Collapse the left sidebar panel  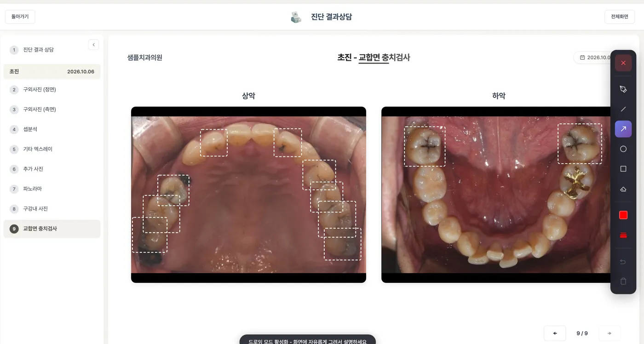tap(93, 45)
